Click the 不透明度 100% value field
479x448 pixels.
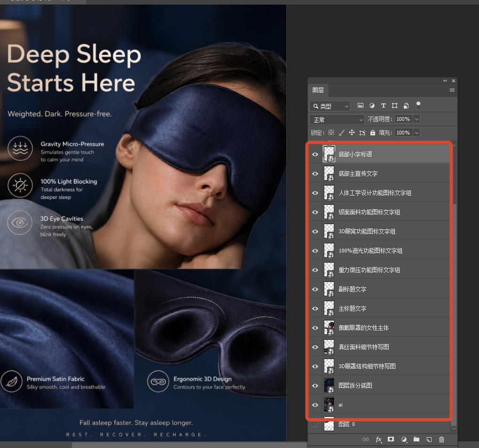(403, 119)
